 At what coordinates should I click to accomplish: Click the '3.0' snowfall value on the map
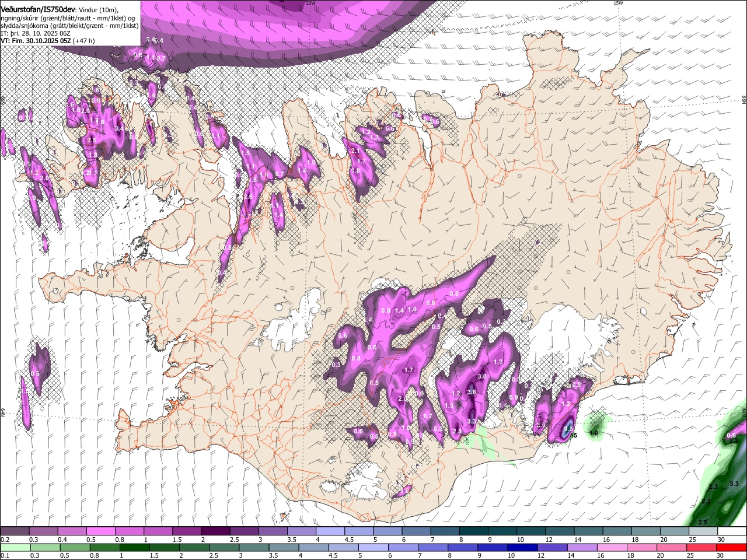click(x=482, y=377)
